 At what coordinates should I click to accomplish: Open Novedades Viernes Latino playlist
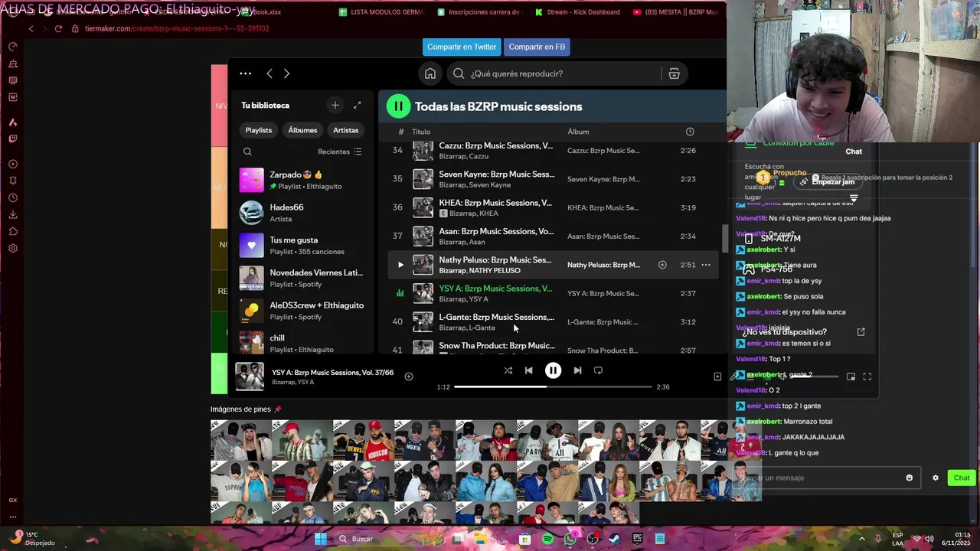tap(302, 278)
